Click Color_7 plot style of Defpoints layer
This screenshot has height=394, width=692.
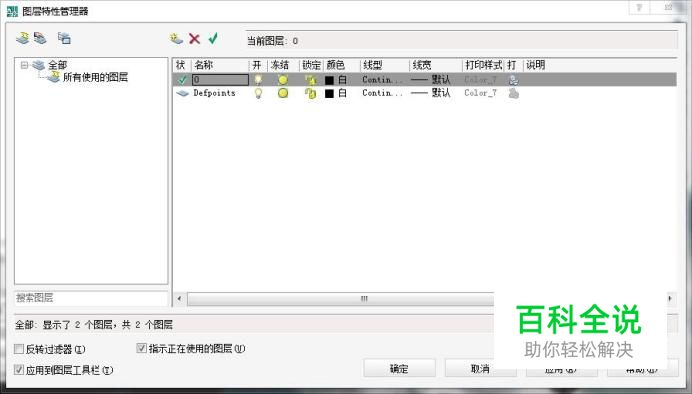(480, 93)
